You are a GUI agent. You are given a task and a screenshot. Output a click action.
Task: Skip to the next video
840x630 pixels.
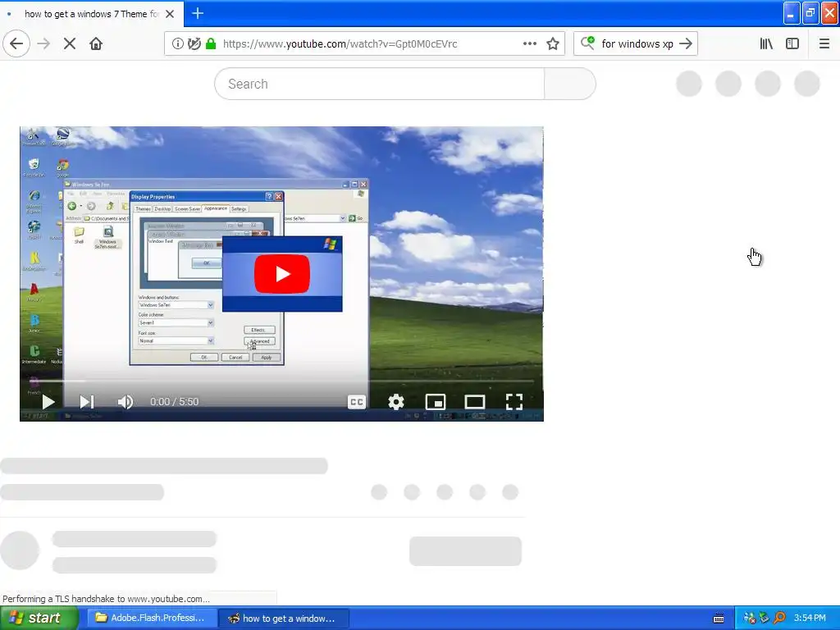(87, 402)
